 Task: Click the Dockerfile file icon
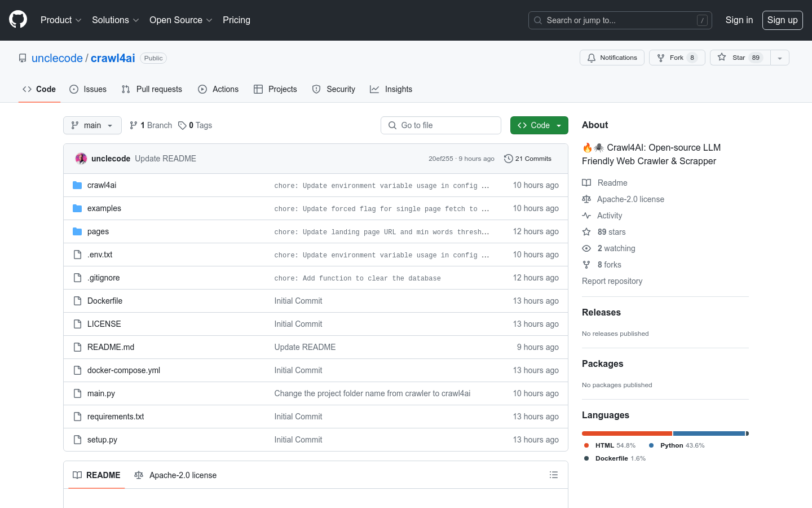(77, 301)
